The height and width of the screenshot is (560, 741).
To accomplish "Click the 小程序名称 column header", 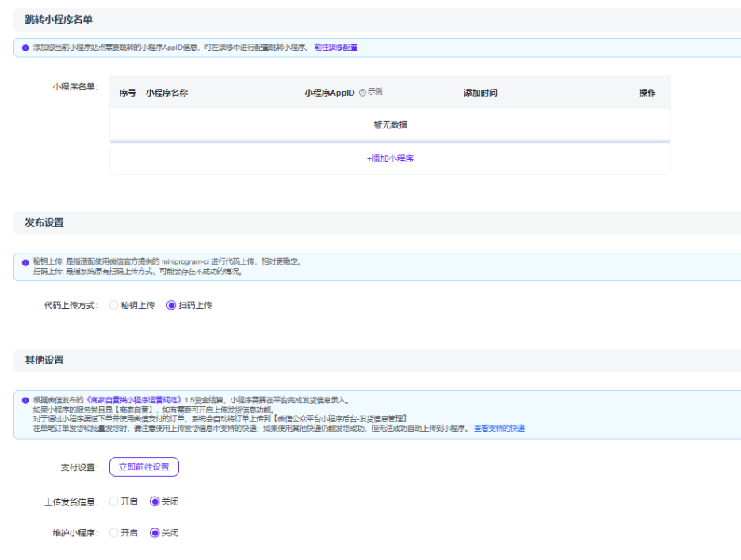I will (166, 93).
